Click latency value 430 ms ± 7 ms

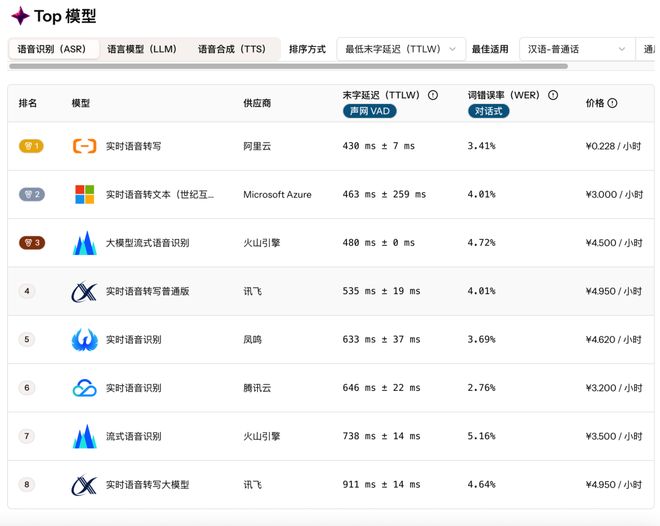(x=379, y=146)
